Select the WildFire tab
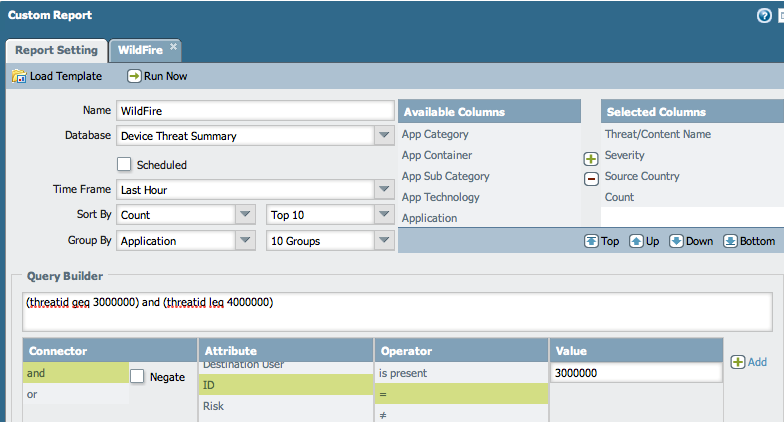Viewport: 784px width, 422px height. click(x=139, y=50)
